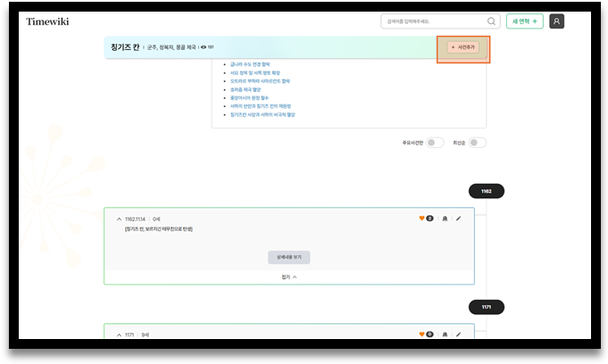Click the search magnifier icon
This screenshot has width=608, height=364.
tap(491, 21)
